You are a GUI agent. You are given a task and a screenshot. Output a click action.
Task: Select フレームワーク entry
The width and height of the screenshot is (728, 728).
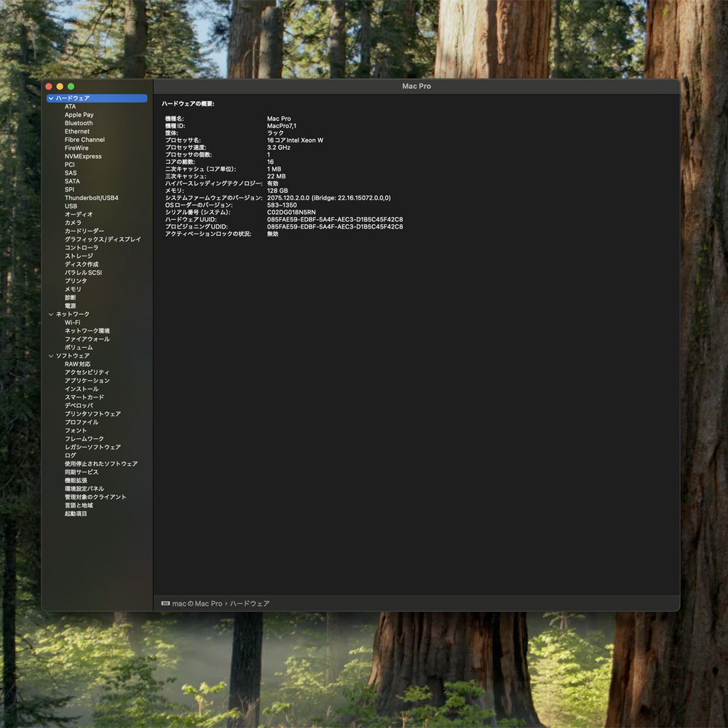[x=84, y=439]
